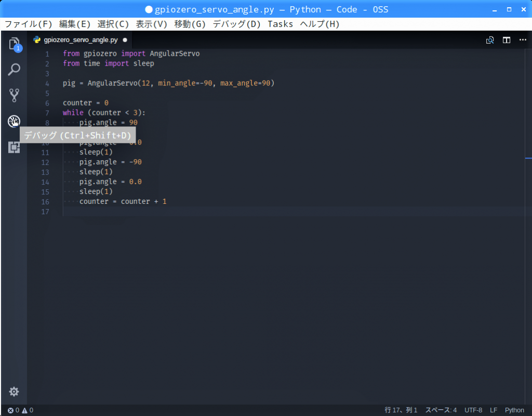Screen dimensions: 532x416
Task: Click the open changes preview icon
Action: [x=489, y=40]
